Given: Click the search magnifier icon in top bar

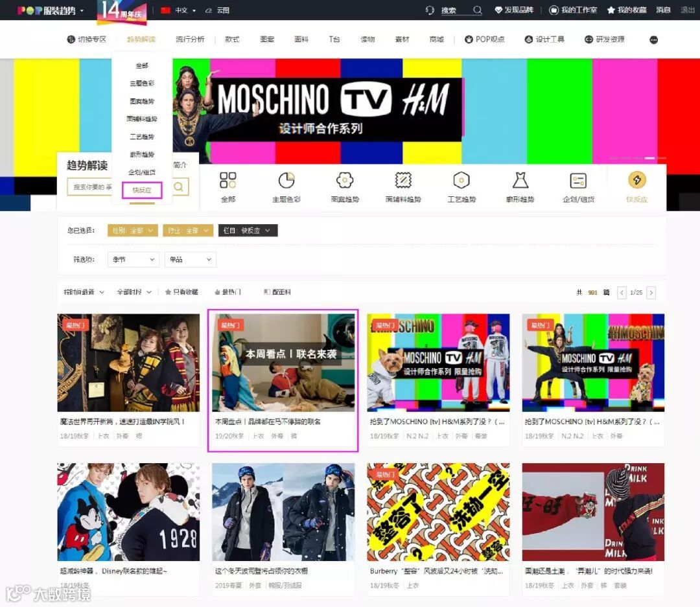Looking at the screenshot, I should 477,10.
